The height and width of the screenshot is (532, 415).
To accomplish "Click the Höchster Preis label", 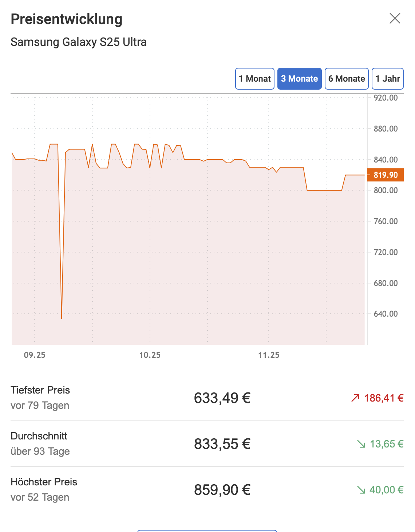I will (44, 482).
